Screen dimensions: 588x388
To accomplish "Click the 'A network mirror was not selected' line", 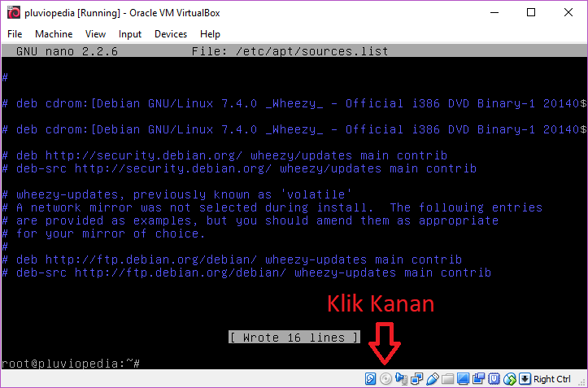I will [x=272, y=207].
